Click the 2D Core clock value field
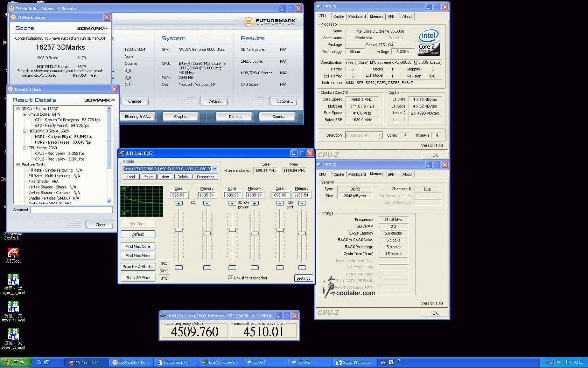Image resolution: width=588 pixels, height=368 pixels. point(179,195)
